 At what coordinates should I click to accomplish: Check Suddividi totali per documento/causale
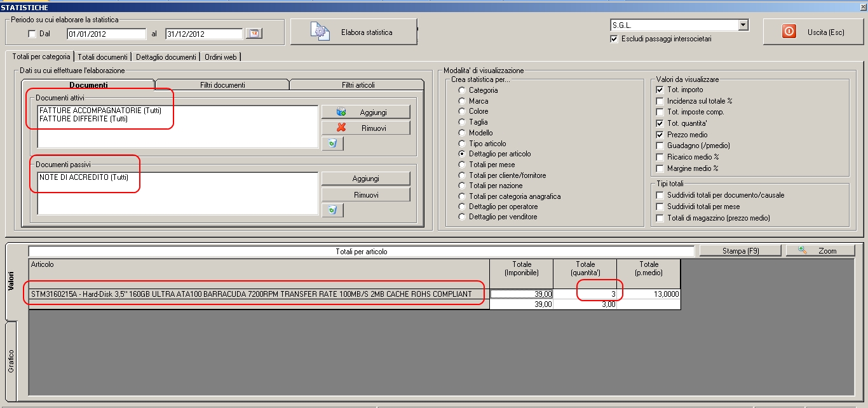pyautogui.click(x=660, y=195)
